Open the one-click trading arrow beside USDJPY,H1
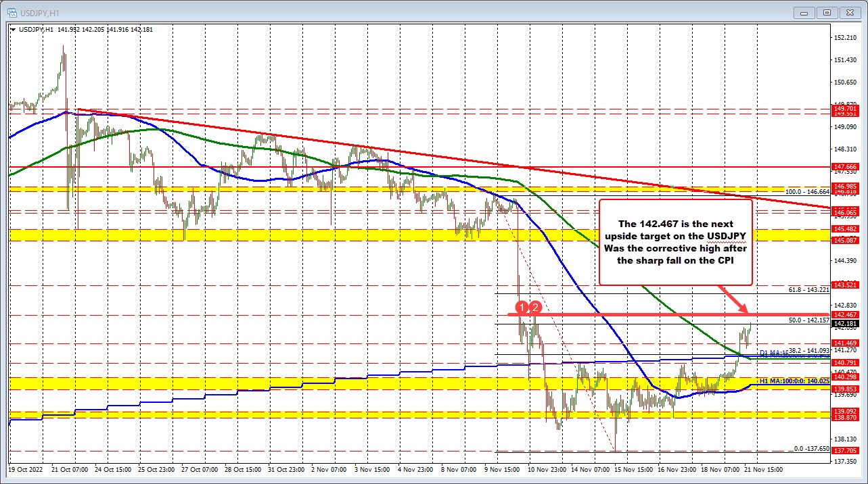 [13, 29]
